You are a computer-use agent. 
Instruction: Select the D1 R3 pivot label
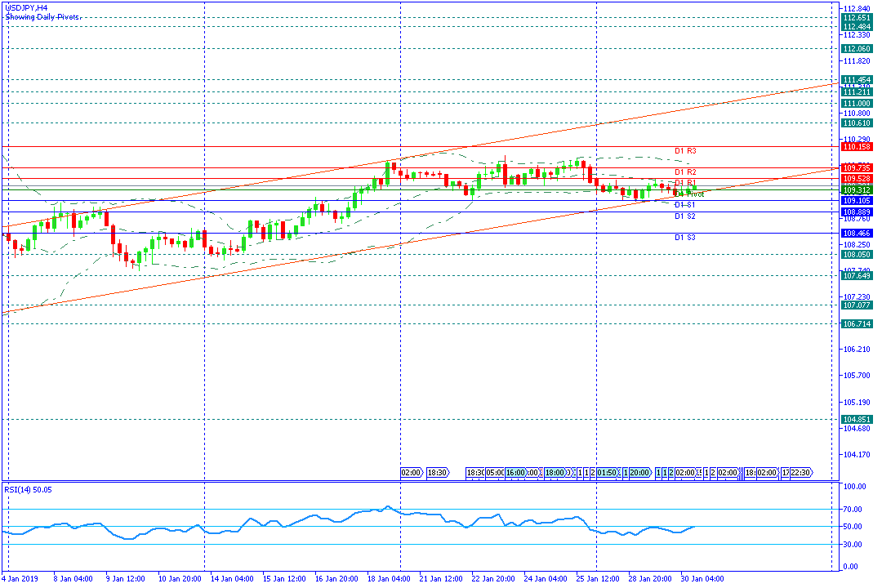685,151
